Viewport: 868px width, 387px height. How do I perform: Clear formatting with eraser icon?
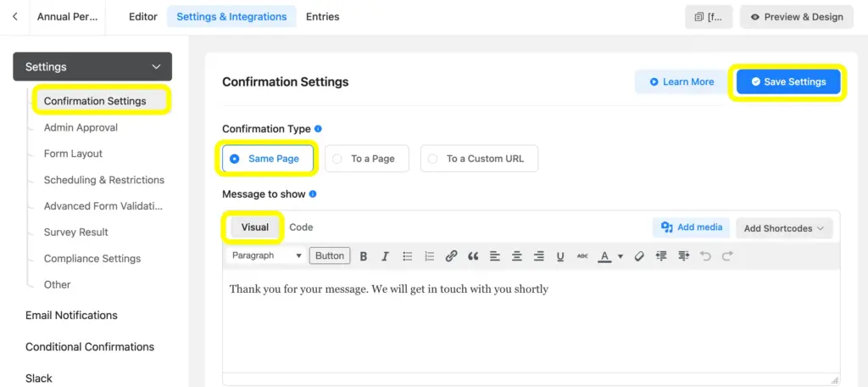(x=639, y=256)
